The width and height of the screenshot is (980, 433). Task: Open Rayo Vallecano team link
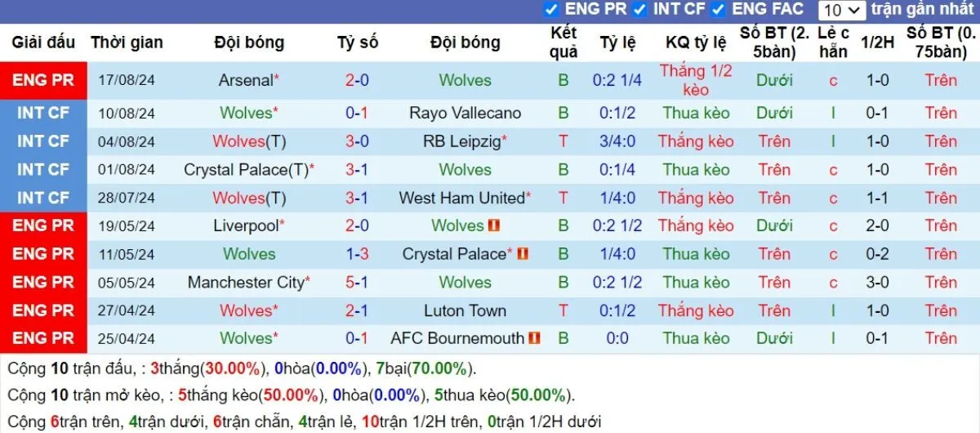click(x=465, y=113)
